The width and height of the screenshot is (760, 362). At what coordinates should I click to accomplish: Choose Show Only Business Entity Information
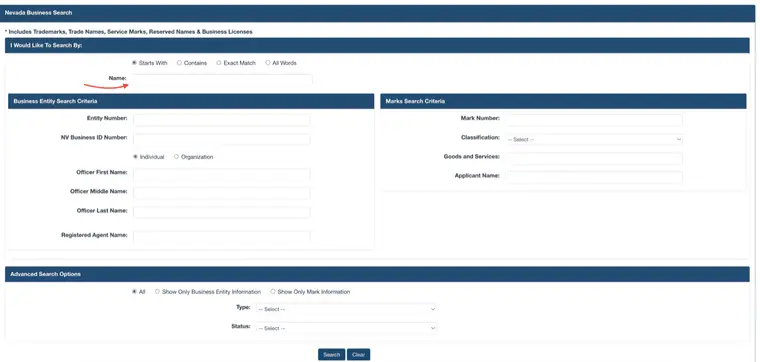click(158, 292)
